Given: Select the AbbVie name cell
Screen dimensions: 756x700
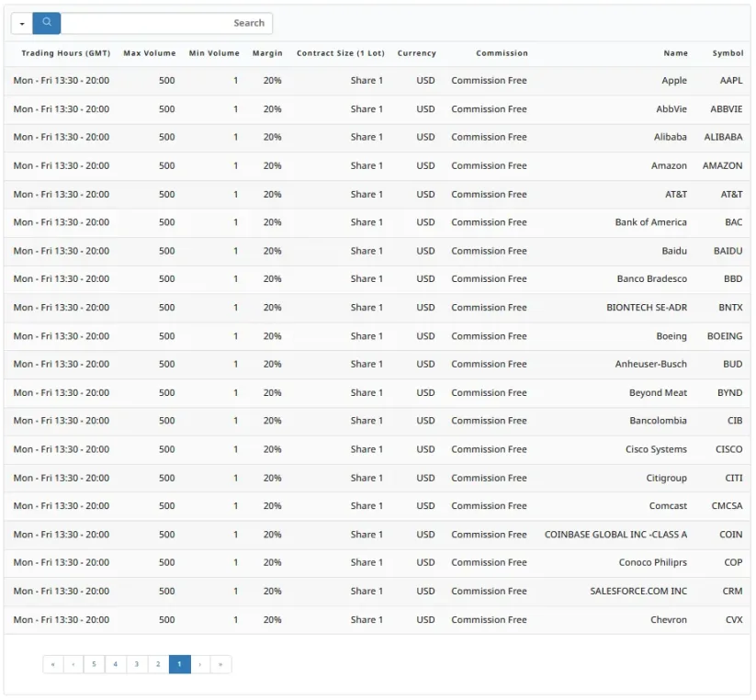Looking at the screenshot, I should (x=671, y=109).
